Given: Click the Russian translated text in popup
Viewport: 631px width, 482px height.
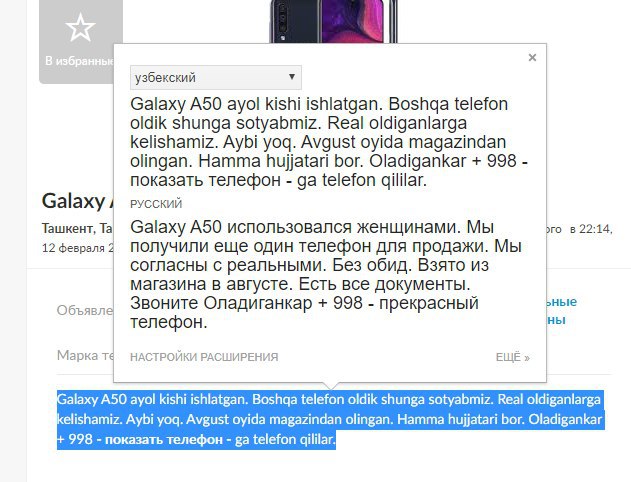Looking at the screenshot, I should coord(326,274).
